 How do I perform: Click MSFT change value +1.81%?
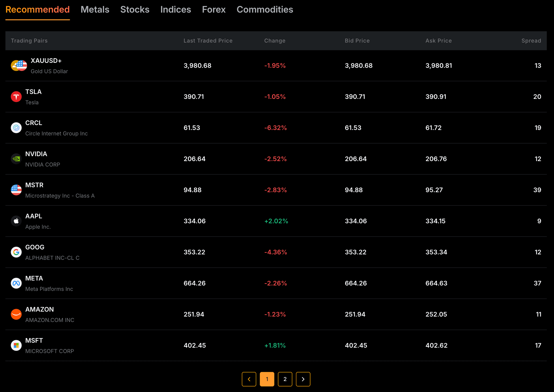click(275, 345)
